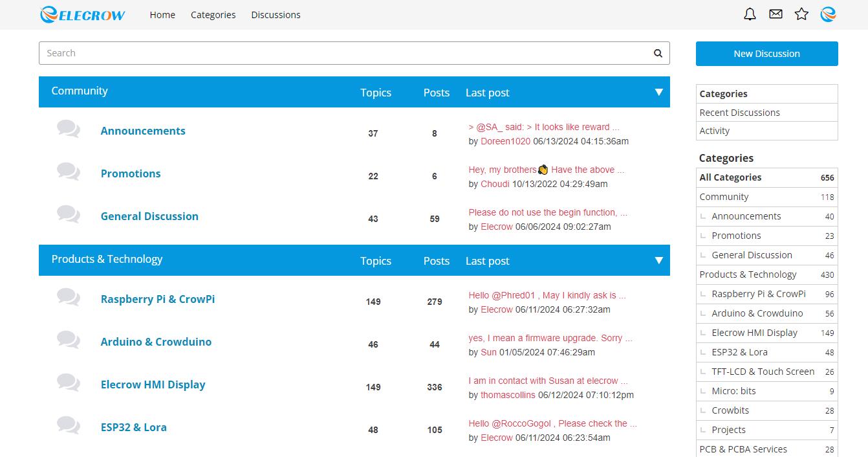Viewport: 868px width, 457px height.
Task: Select Projects in sidebar
Action: (x=767, y=430)
